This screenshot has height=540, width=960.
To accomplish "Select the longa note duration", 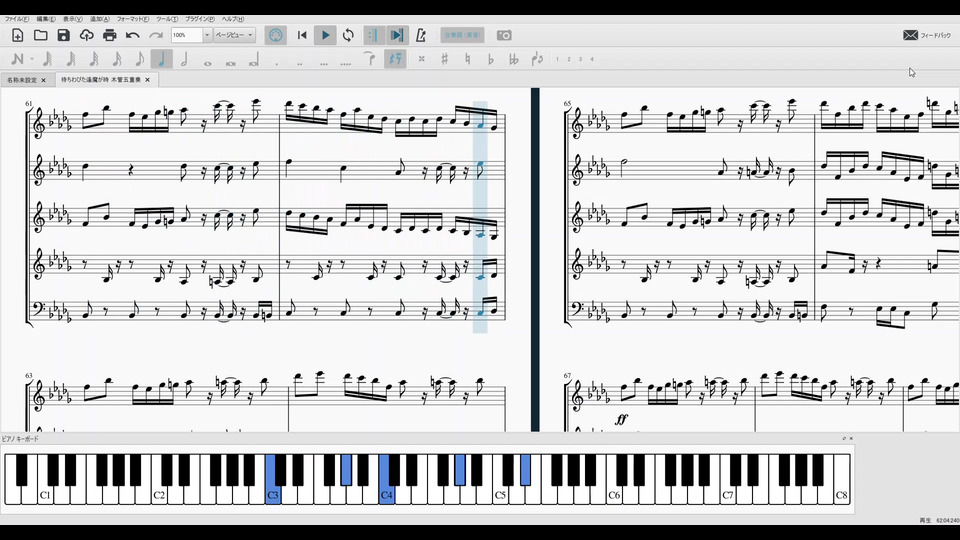I will coord(253,60).
